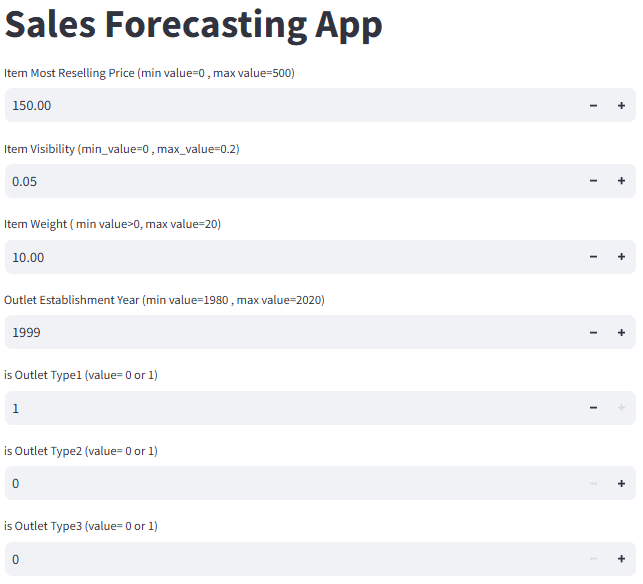
Task: Decrement the Item Weight value
Action: (x=593, y=257)
